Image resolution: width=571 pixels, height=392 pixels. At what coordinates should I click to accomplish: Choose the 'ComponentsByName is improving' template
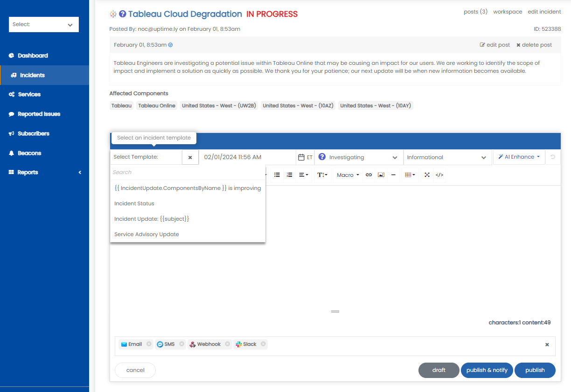click(x=188, y=188)
